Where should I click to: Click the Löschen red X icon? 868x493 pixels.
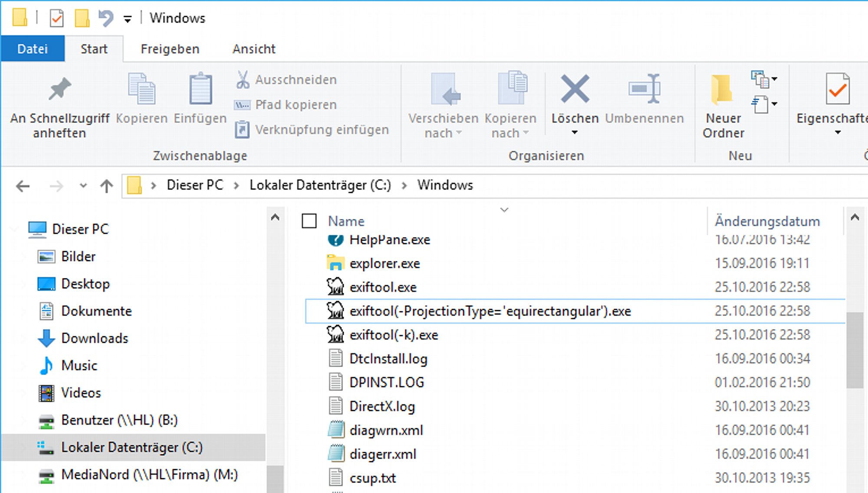[575, 89]
